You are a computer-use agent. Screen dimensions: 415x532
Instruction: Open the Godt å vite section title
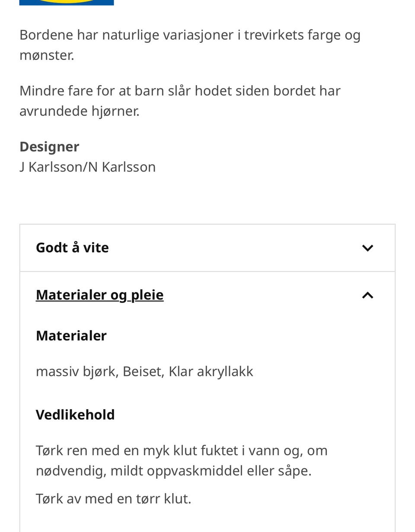[72, 248]
